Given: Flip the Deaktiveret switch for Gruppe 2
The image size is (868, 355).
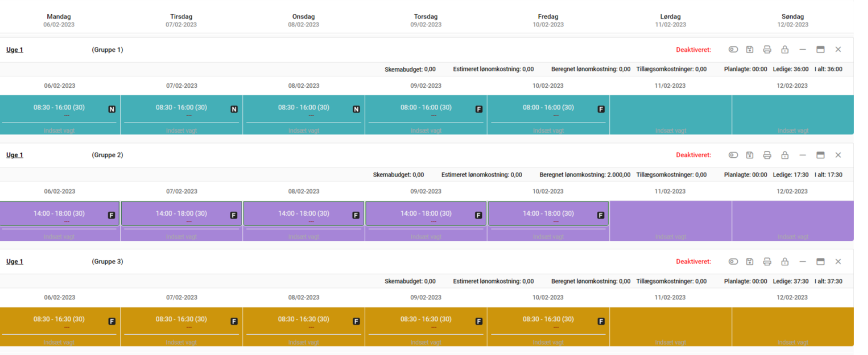Looking at the screenshot, I should [x=733, y=155].
